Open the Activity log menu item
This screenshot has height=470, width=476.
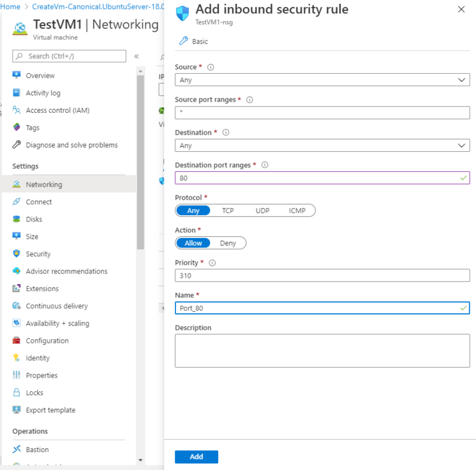pyautogui.click(x=69, y=92)
